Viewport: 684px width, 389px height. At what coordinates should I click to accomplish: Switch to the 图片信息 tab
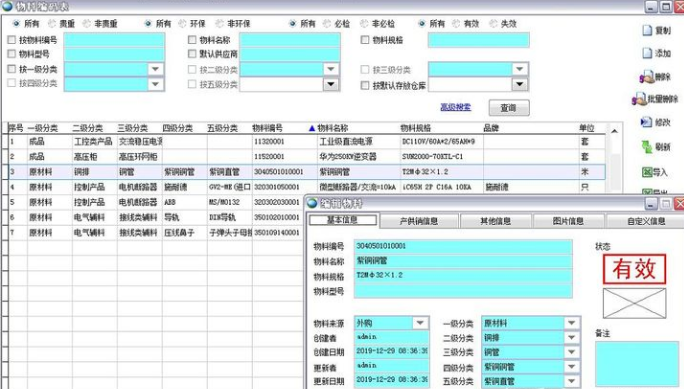568,222
